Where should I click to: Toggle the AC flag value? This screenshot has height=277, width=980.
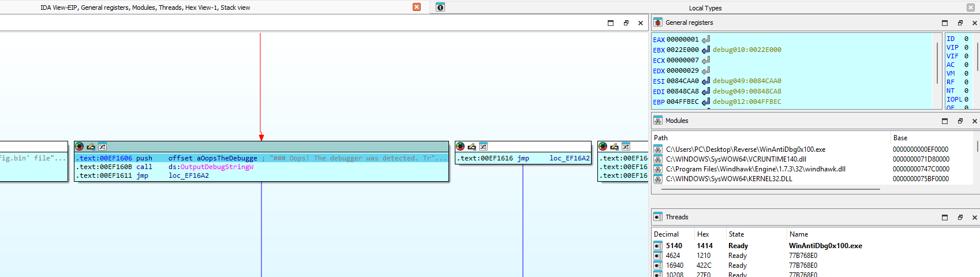coord(966,65)
